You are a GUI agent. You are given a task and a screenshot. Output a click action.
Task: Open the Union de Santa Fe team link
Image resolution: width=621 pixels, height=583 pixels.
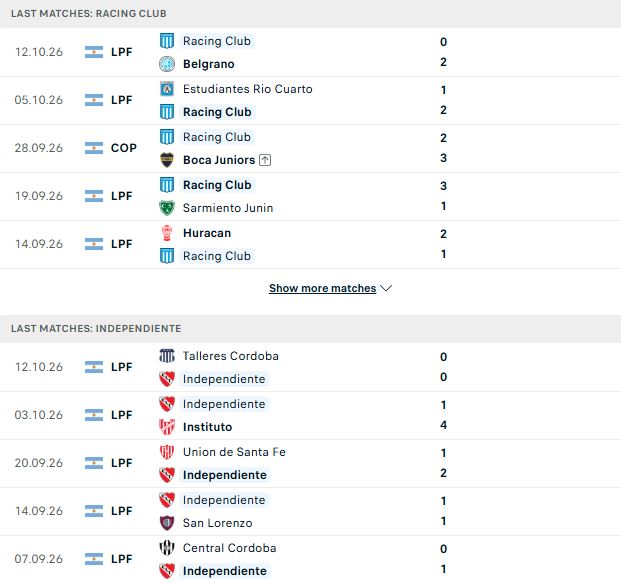point(234,452)
